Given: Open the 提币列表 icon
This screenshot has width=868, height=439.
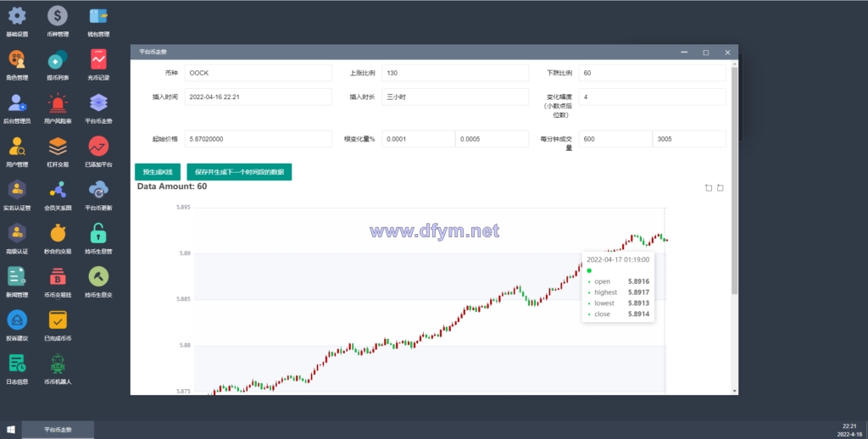Looking at the screenshot, I should pos(58,59).
